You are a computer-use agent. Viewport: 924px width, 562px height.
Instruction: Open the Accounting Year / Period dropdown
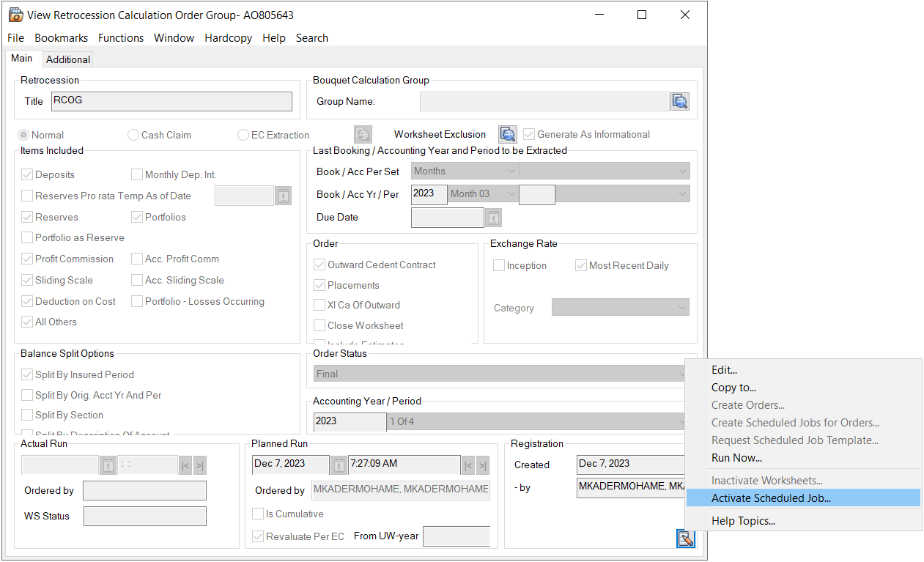coord(687,421)
